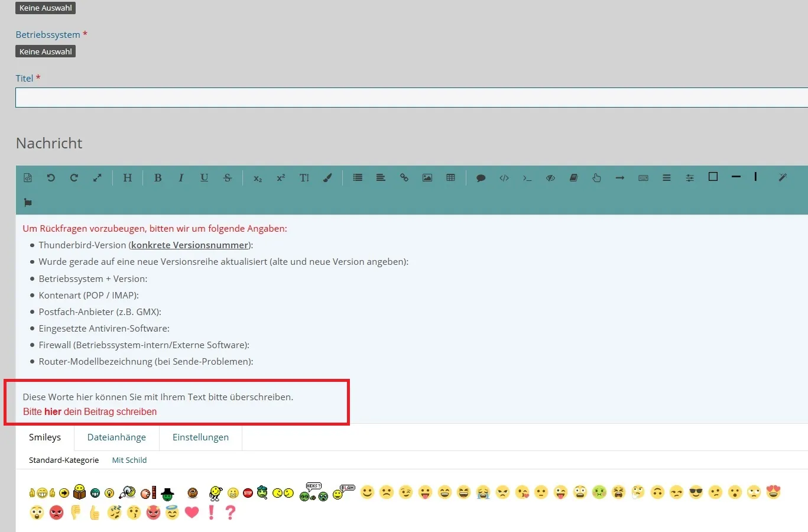Open the heading format options
Image resolution: width=808 pixels, height=532 pixels.
pyautogui.click(x=127, y=177)
